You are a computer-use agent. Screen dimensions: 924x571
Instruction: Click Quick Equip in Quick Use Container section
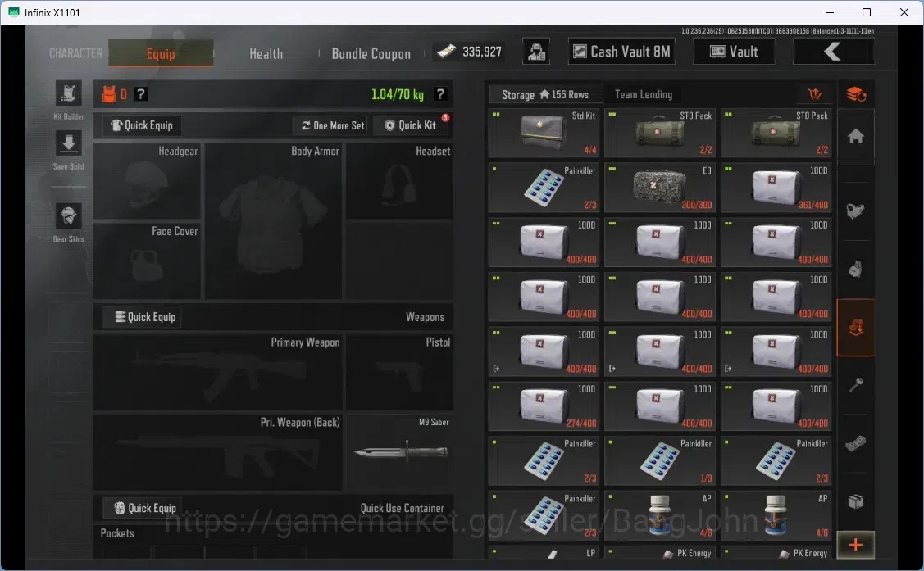point(142,508)
